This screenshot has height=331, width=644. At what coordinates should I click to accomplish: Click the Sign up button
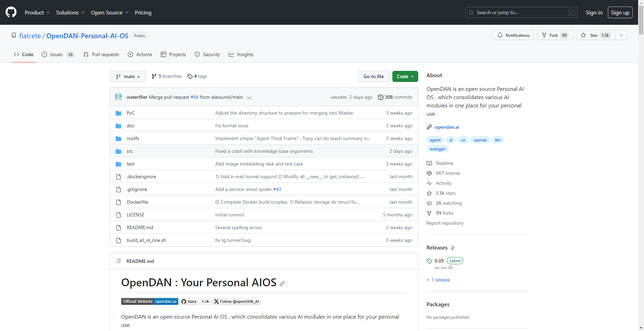click(x=620, y=12)
